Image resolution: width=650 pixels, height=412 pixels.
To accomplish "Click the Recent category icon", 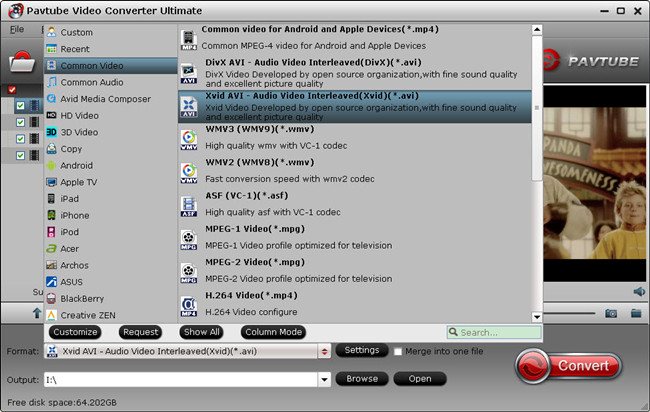I will pyautogui.click(x=51, y=48).
